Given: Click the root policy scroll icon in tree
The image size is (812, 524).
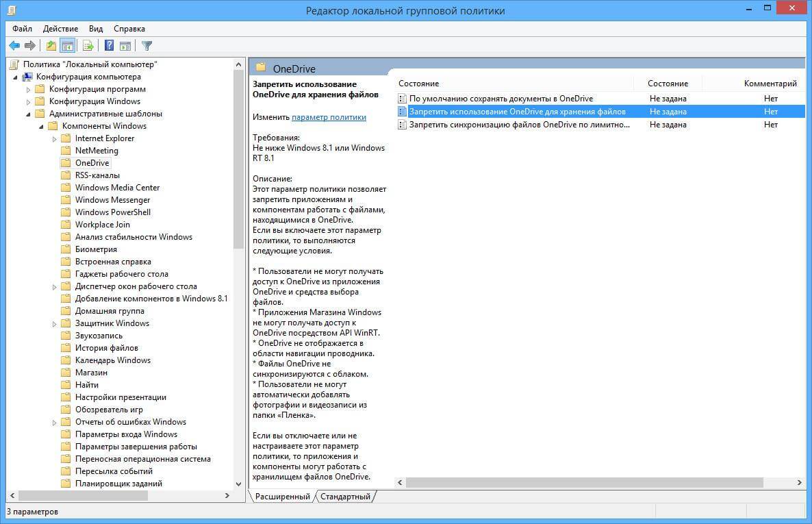Looking at the screenshot, I should pos(14,64).
